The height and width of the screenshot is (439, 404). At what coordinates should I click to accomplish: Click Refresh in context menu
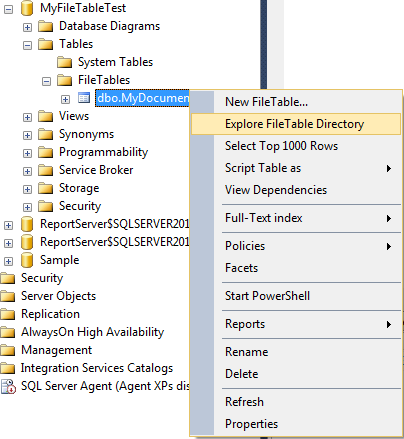(x=296, y=402)
